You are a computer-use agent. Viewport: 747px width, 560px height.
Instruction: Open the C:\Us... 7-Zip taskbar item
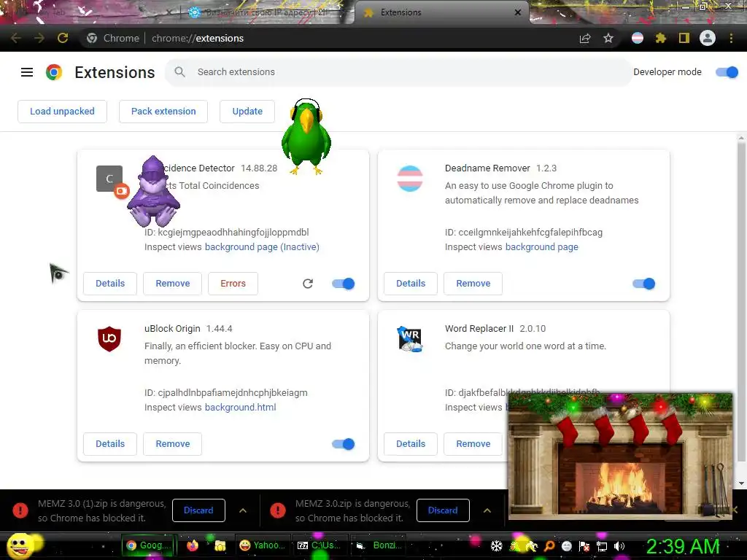point(320,545)
